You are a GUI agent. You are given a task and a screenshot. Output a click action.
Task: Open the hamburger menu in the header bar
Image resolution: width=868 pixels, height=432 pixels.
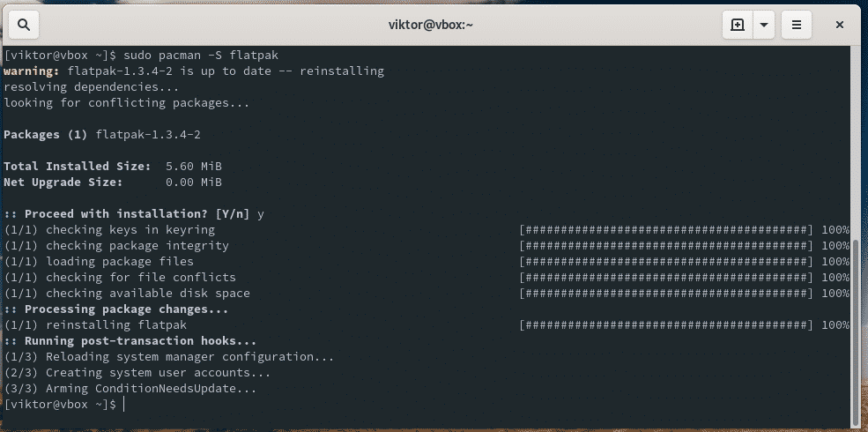pyautogui.click(x=797, y=24)
